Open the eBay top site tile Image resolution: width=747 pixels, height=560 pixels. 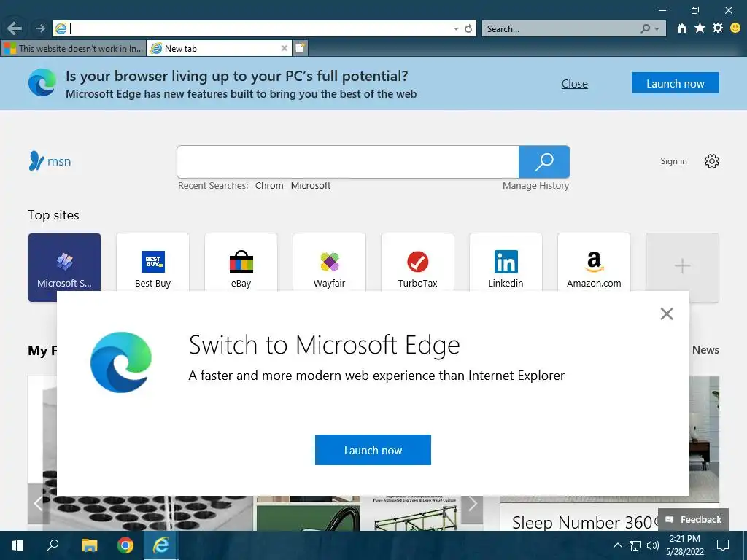[241, 264]
